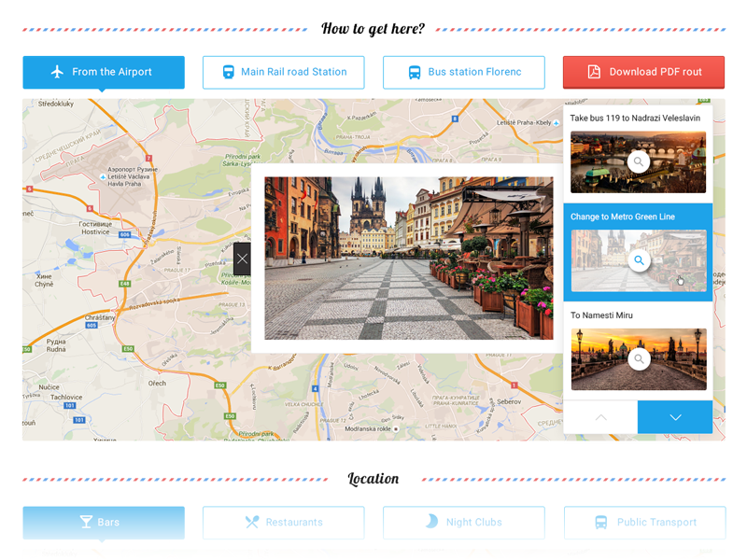Image resolution: width=747 pixels, height=560 pixels.
Task: Click the Tachlovice label on map
Action: [x=66, y=398]
